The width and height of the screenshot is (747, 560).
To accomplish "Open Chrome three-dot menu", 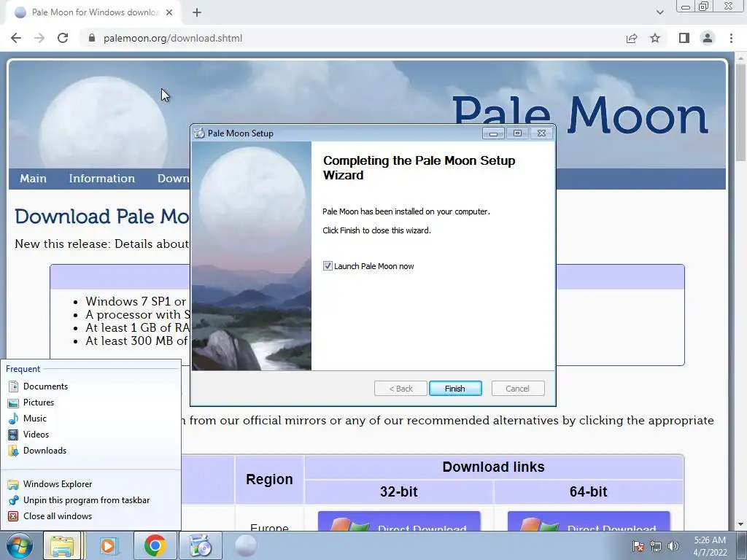I will tap(731, 38).
